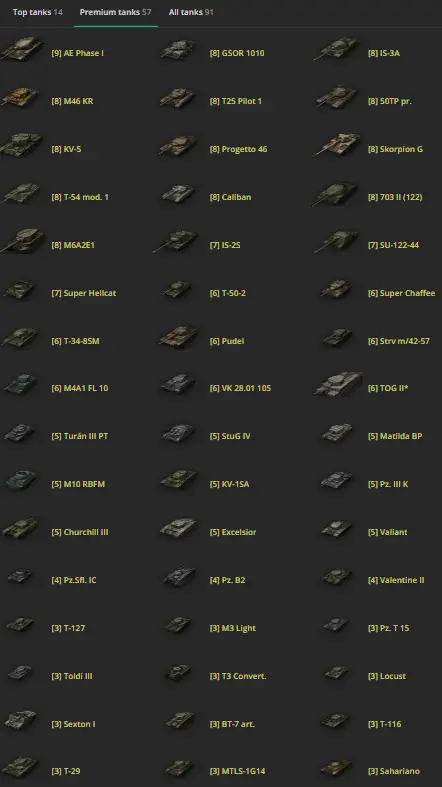Click the M46 KR tank icon
The height and width of the screenshot is (787, 442).
pyautogui.click(x=20, y=97)
